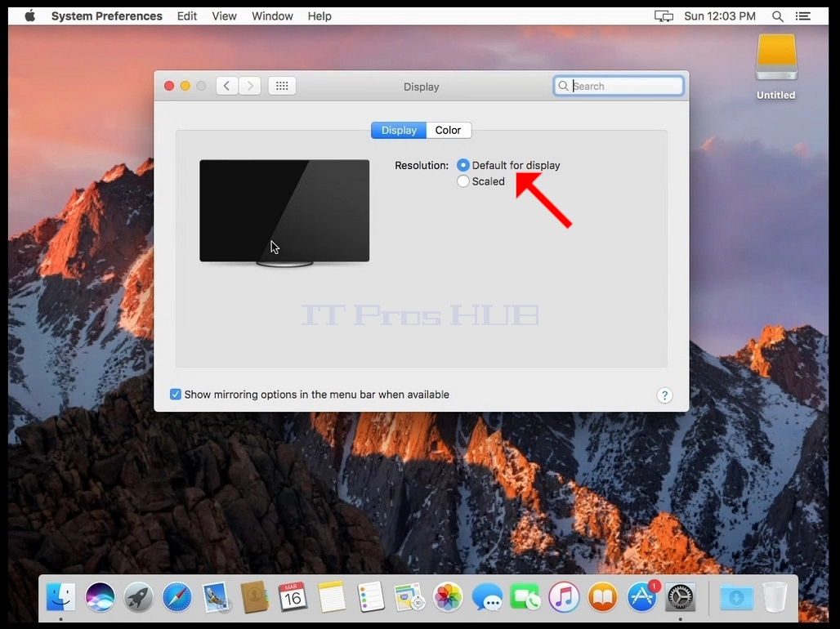Open the View menu
Image resolution: width=840 pixels, height=629 pixels.
click(224, 16)
